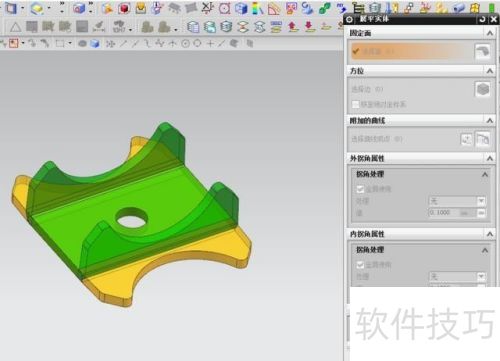Collapse the 附加的曲线 section

(x=490, y=120)
